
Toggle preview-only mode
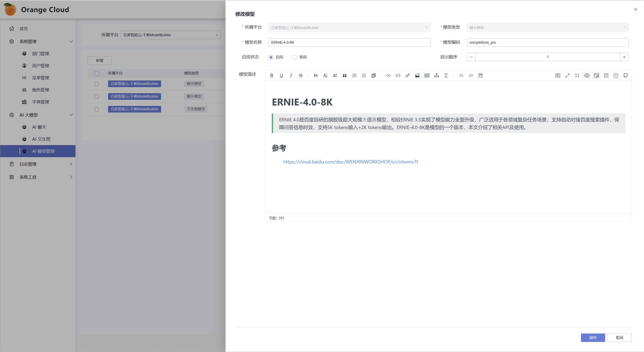point(596,75)
